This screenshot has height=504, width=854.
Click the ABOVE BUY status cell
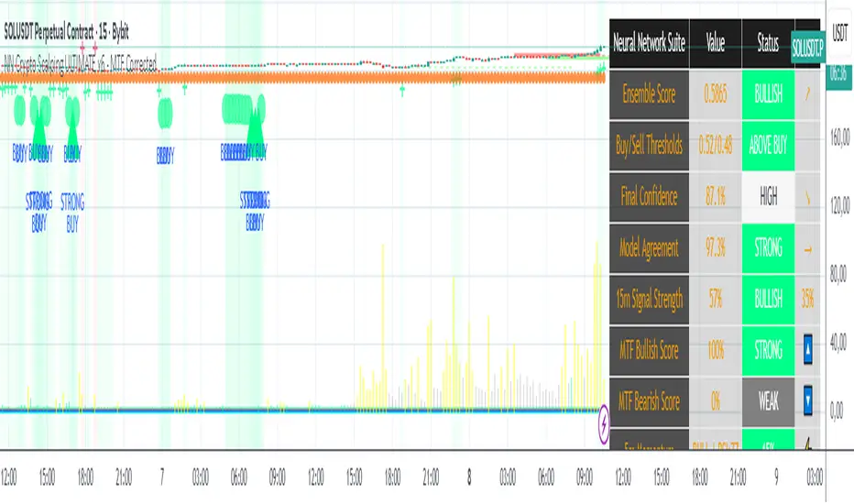[x=768, y=146]
